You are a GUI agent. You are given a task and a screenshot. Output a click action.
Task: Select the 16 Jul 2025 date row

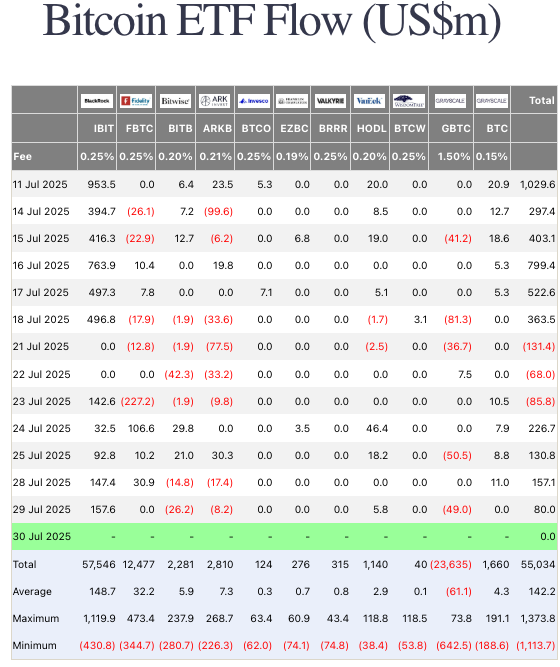tap(284, 265)
